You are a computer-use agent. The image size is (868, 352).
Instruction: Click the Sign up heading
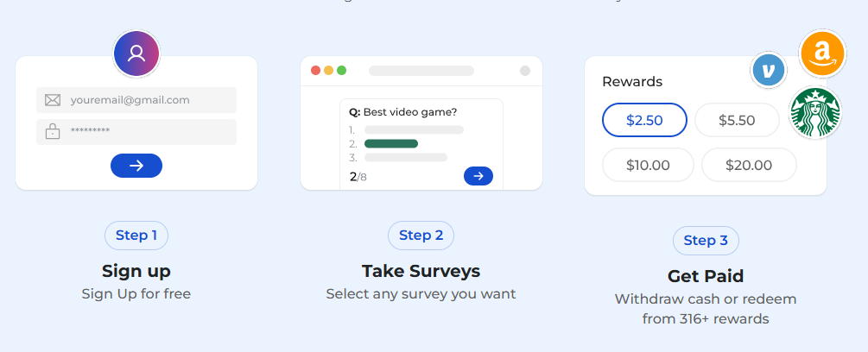click(x=136, y=271)
